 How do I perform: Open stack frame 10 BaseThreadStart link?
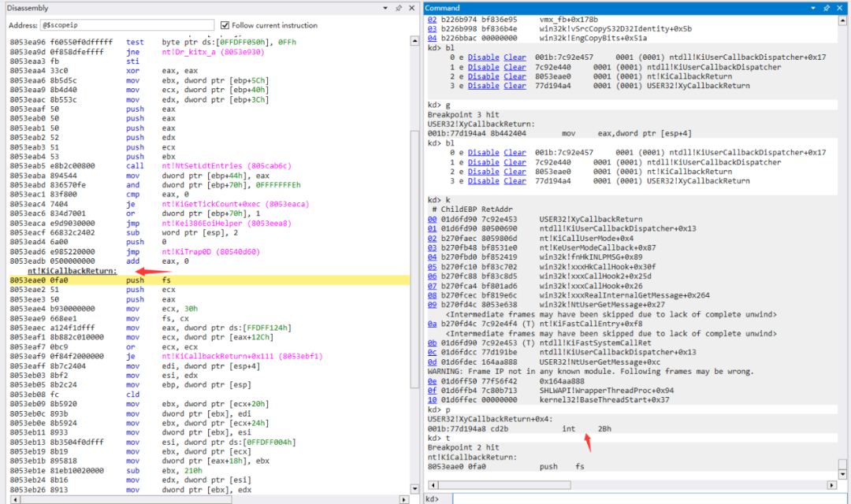click(432, 400)
